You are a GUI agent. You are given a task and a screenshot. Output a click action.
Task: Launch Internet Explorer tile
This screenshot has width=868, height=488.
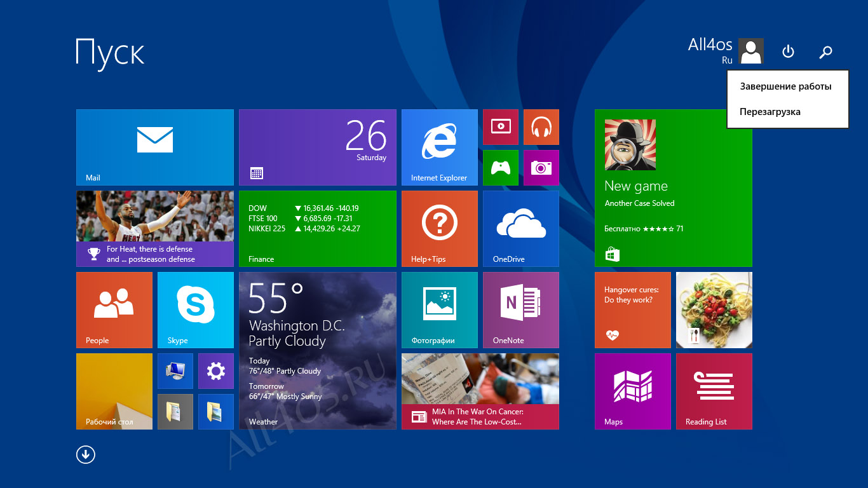440,147
